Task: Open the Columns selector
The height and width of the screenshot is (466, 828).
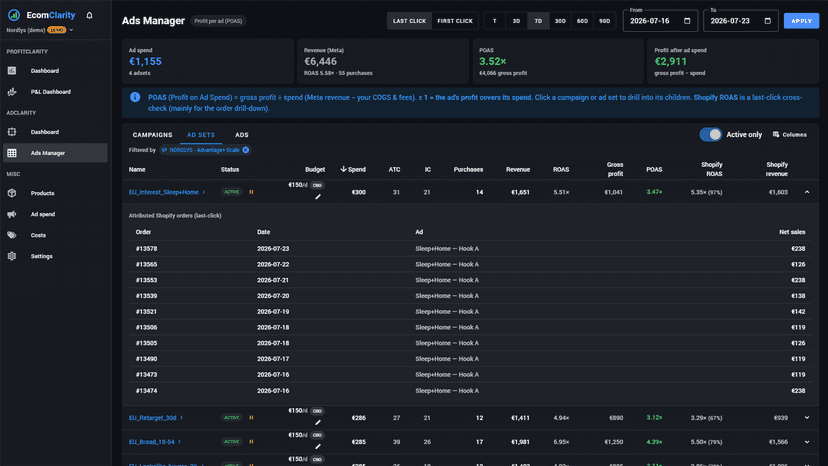Action: coord(790,135)
